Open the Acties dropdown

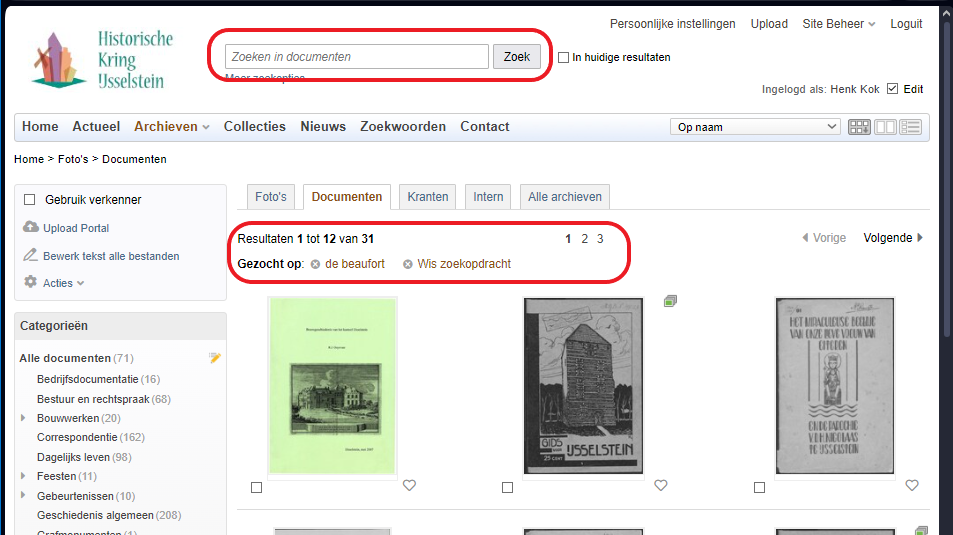(63, 283)
